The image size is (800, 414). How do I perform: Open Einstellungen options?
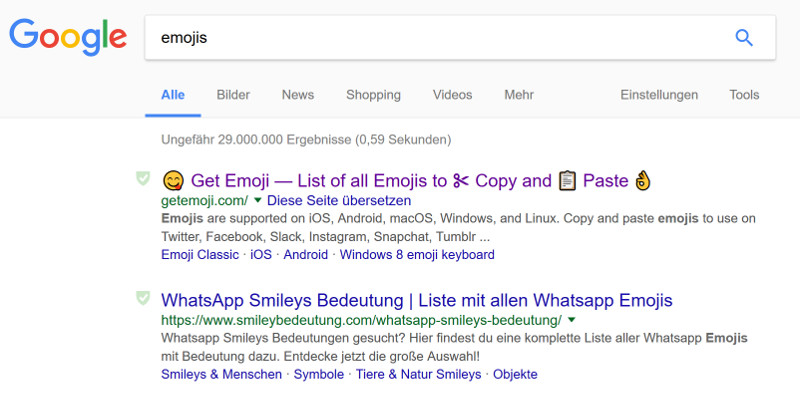coord(659,95)
